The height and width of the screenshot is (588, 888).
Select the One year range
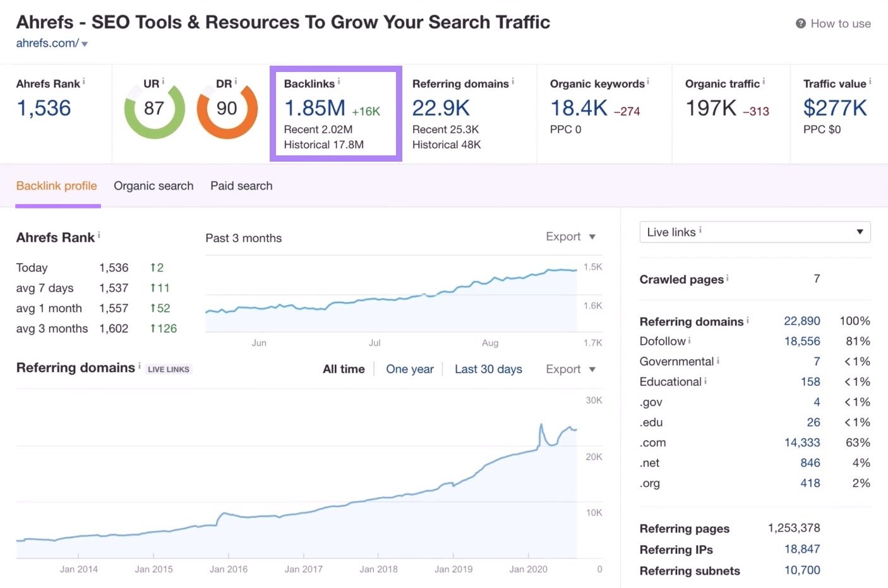[x=410, y=369]
